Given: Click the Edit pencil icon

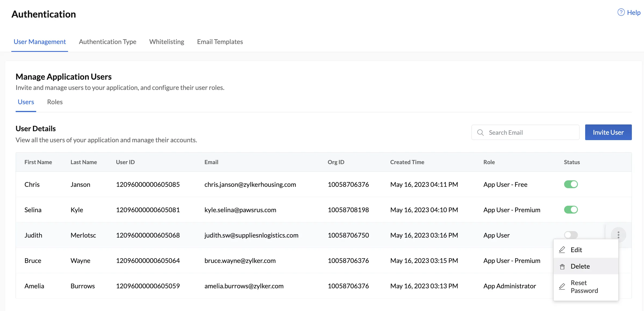Looking at the screenshot, I should click(x=562, y=250).
